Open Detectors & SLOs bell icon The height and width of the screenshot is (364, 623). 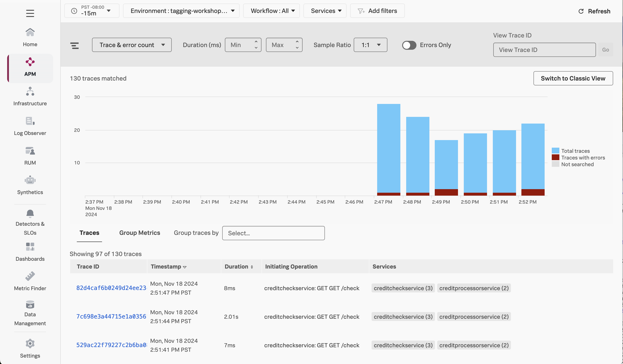coord(30,214)
